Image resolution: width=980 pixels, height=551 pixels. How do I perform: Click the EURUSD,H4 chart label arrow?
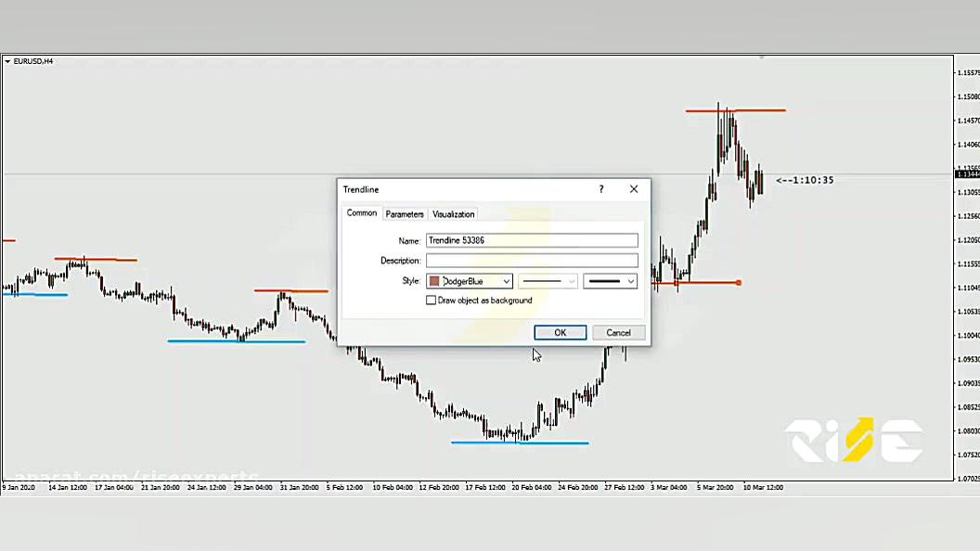[x=7, y=61]
